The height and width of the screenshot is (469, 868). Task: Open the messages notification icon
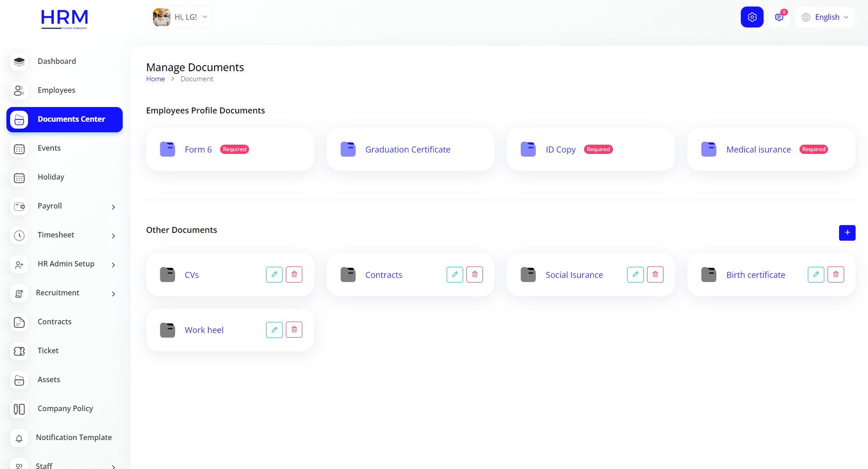779,17
